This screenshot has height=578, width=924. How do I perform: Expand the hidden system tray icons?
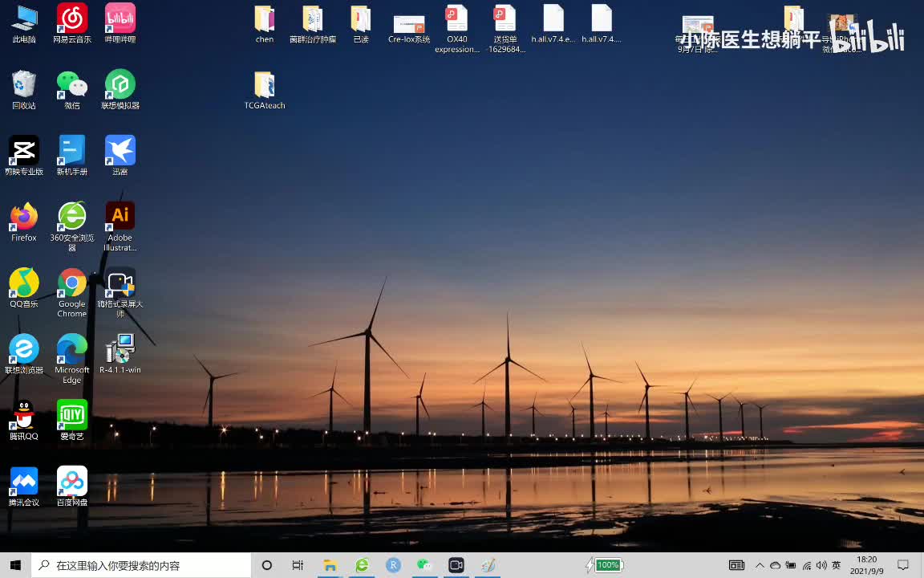(759, 565)
